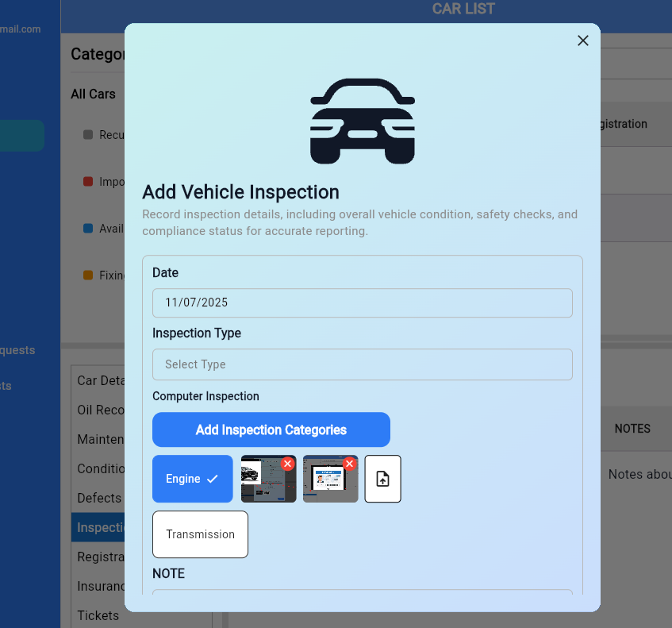
Task: Open the Inspection Type dropdown
Action: pos(362,364)
